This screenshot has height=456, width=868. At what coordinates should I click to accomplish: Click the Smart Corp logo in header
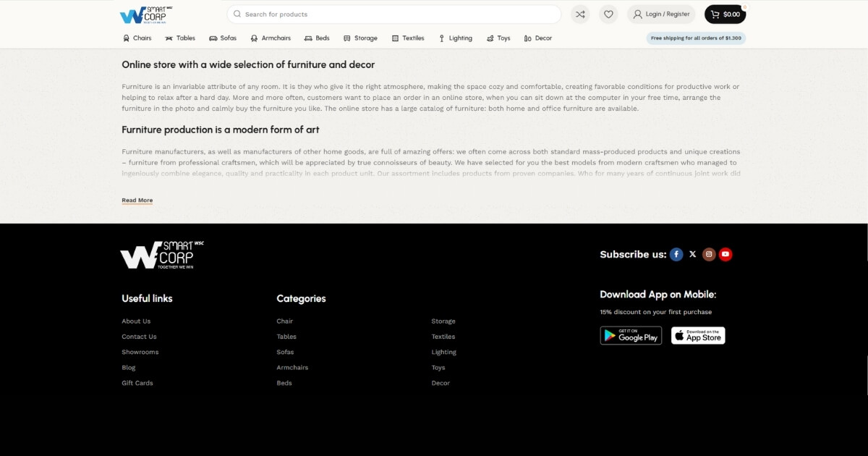click(146, 14)
